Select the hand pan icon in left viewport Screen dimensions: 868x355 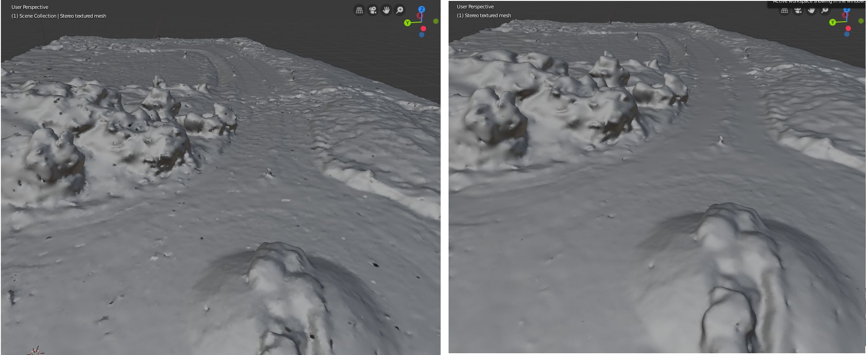(x=386, y=10)
